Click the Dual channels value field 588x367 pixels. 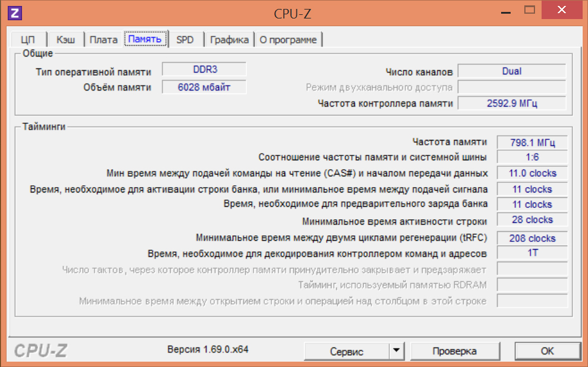click(512, 71)
